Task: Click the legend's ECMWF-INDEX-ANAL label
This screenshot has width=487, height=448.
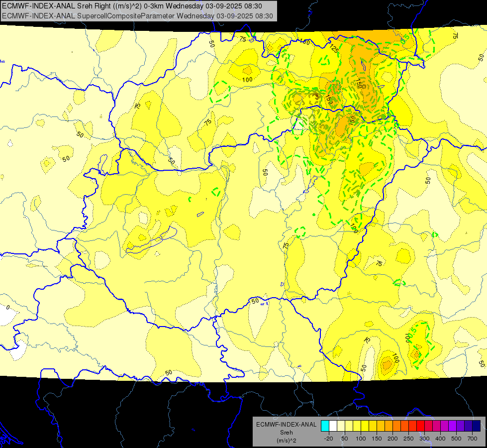Action: pyautogui.click(x=286, y=425)
